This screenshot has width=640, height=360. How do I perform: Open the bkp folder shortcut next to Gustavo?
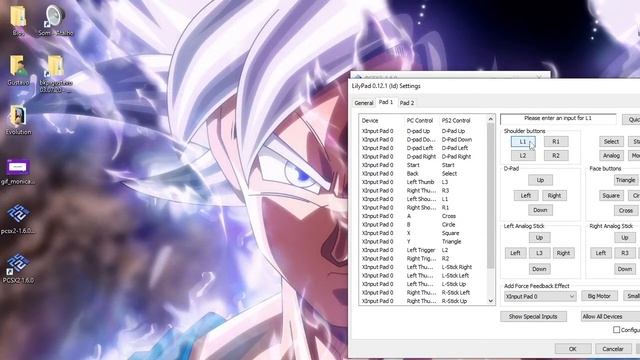(x=56, y=73)
